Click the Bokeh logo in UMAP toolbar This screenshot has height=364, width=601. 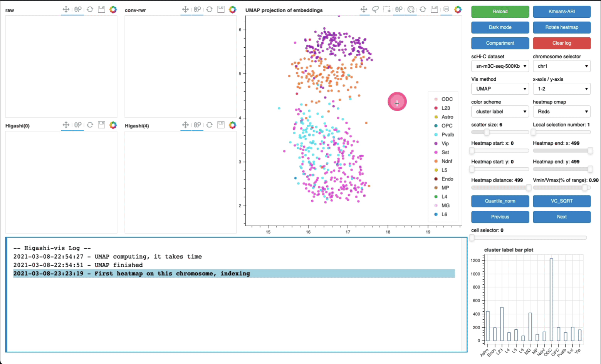[x=458, y=9]
